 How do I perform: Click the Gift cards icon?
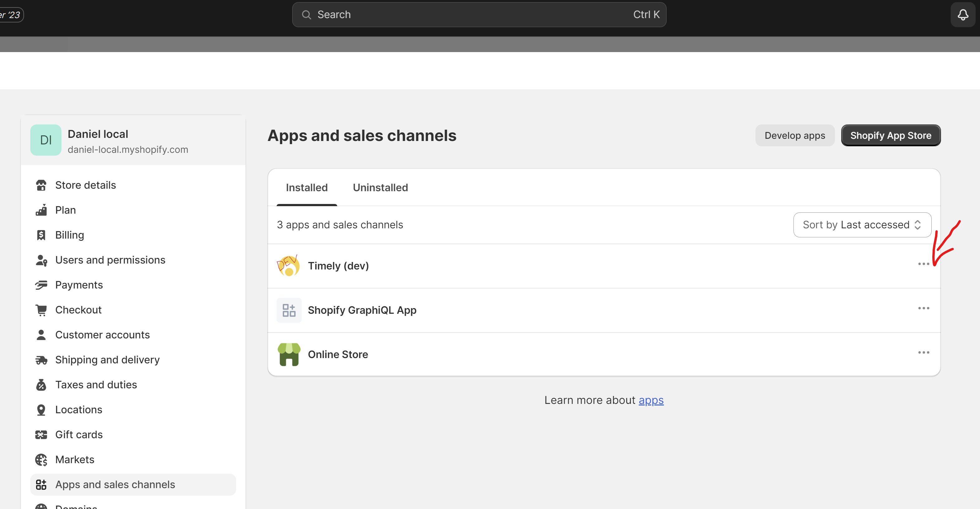(41, 435)
